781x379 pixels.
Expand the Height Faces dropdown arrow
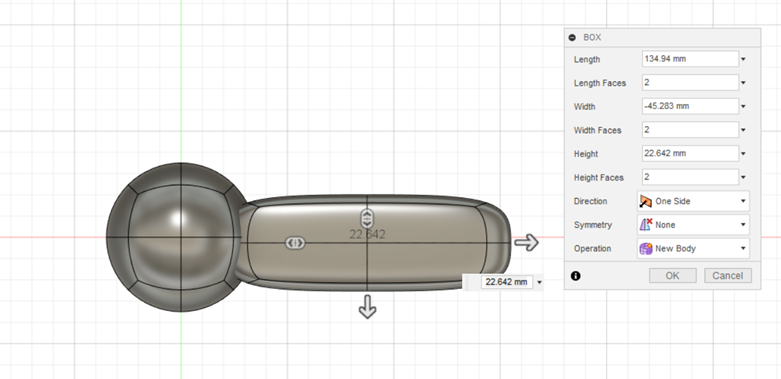743,177
